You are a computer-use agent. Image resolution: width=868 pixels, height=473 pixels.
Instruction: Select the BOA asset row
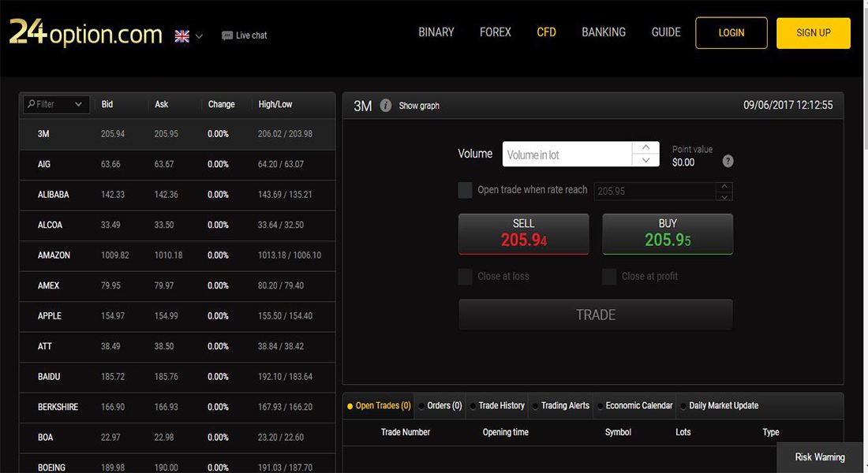(x=177, y=438)
